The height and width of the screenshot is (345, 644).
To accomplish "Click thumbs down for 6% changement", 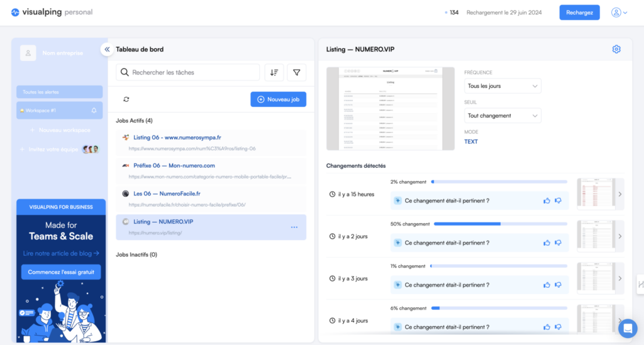I will pyautogui.click(x=558, y=327).
